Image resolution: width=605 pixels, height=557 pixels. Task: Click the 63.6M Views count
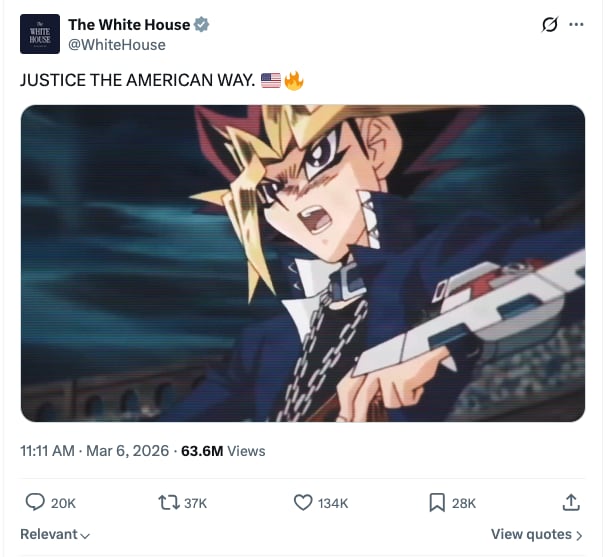(x=223, y=451)
